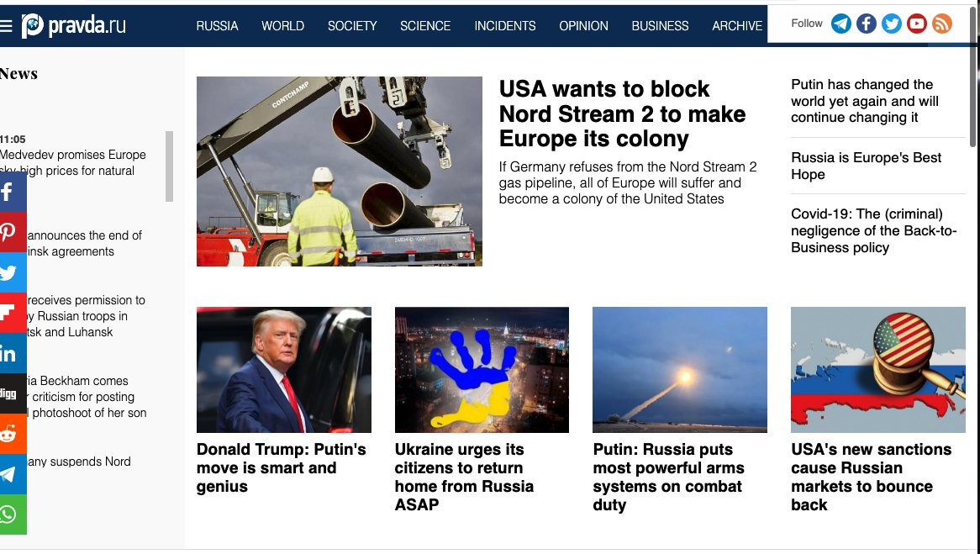Screen dimensions: 980x554
Task: Click the Donald Trump photo thumbnail
Action: pos(284,370)
